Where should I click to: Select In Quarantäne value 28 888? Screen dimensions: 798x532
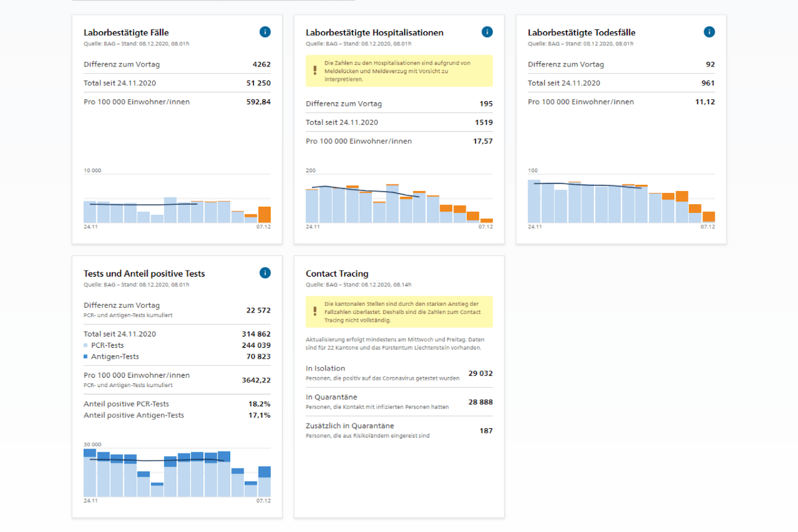481,402
